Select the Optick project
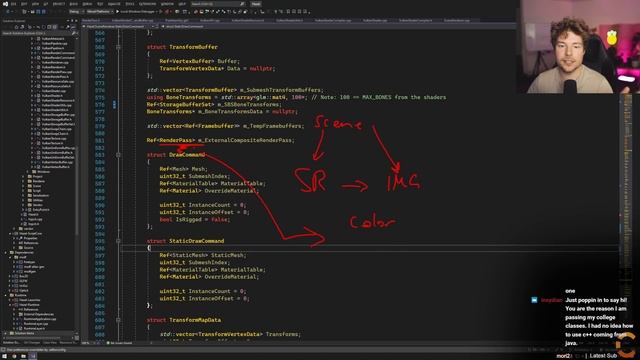Image resolution: width=640 pixels, height=360 pixels. (x=24, y=291)
